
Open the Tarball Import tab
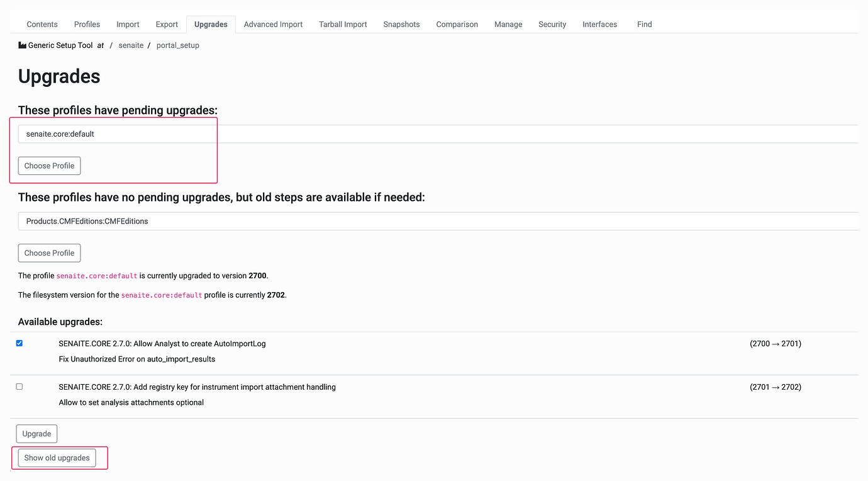click(342, 24)
